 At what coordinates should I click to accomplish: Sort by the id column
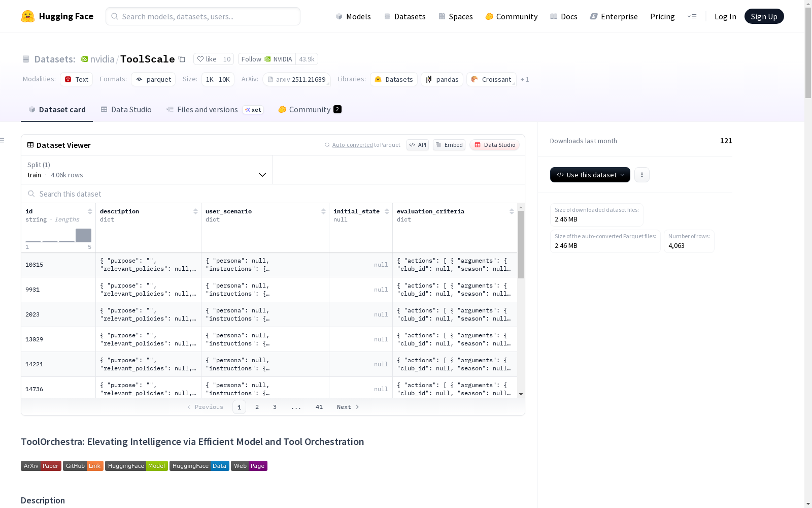(90, 211)
